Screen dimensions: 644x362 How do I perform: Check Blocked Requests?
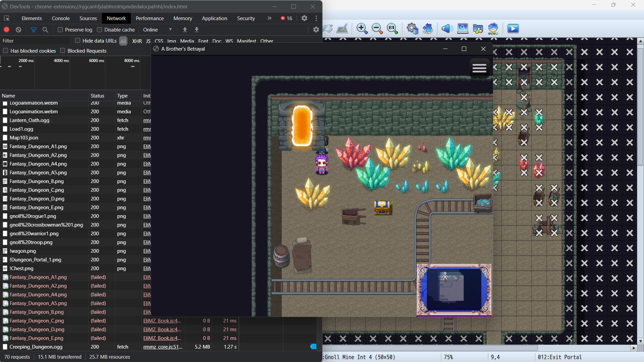63,51
